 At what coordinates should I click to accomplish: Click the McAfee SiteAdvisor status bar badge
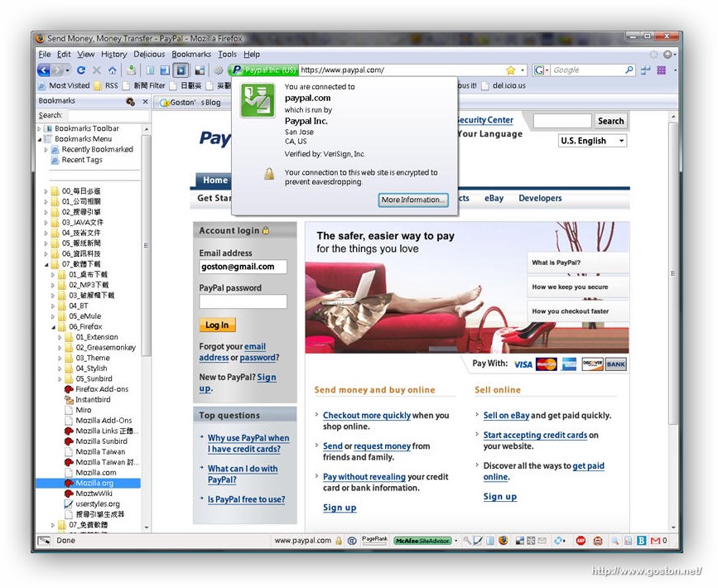point(422,541)
